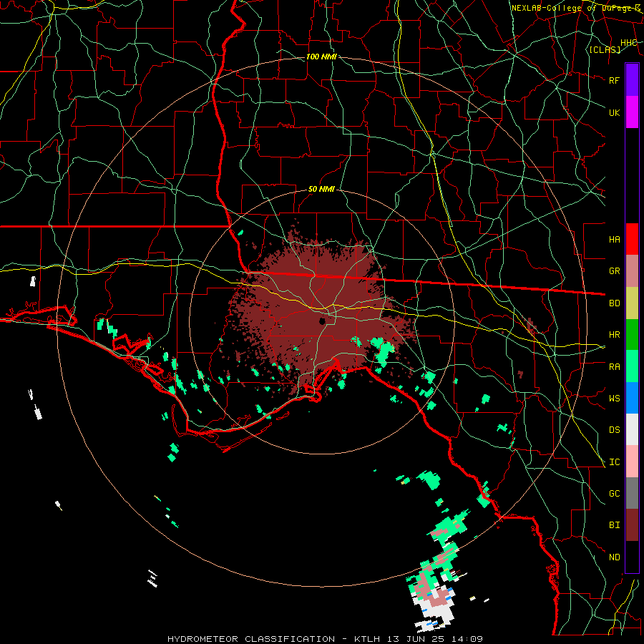
Task: Click the 'UK' legend label
Action: [x=614, y=112]
